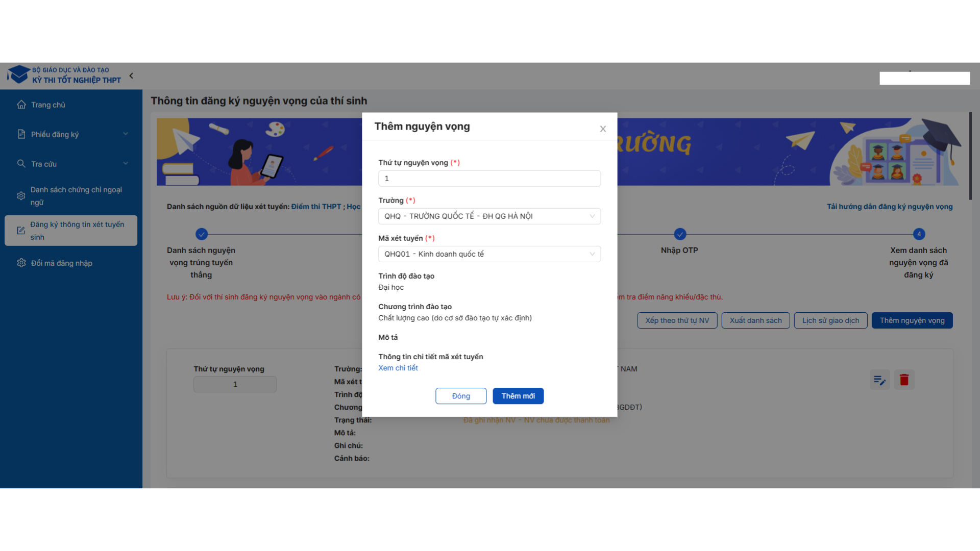980x551 pixels.
Task: Click Xếp theo thứ tự NV button
Action: click(x=677, y=320)
